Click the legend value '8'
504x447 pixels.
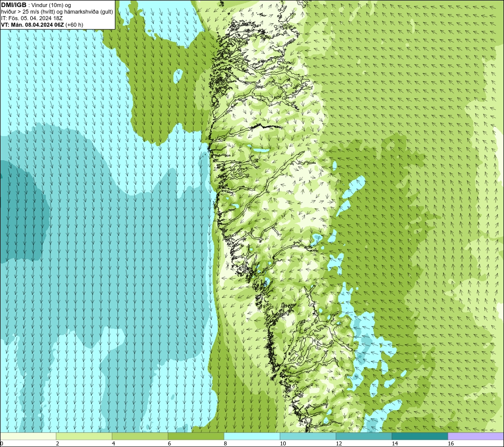pyautogui.click(x=225, y=444)
